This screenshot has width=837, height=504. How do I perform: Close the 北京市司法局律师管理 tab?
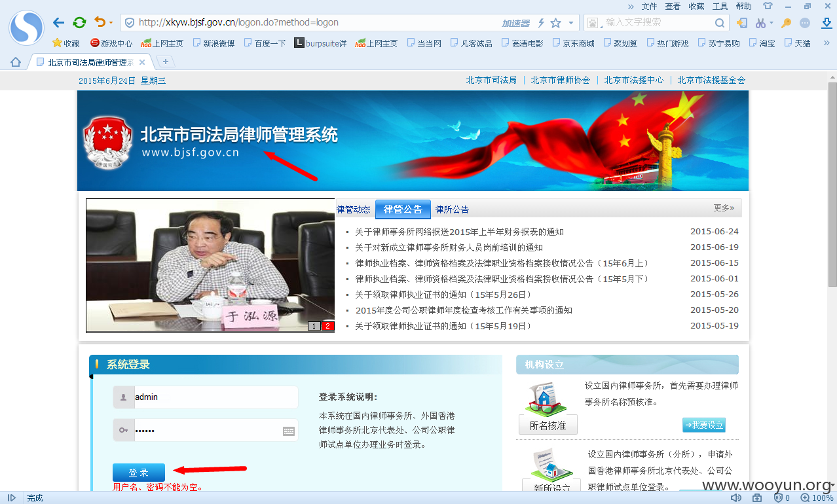pyautogui.click(x=142, y=62)
